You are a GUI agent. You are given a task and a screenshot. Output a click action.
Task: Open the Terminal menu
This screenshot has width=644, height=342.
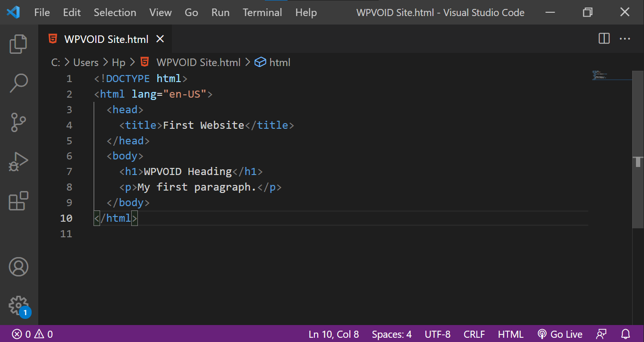pos(263,12)
